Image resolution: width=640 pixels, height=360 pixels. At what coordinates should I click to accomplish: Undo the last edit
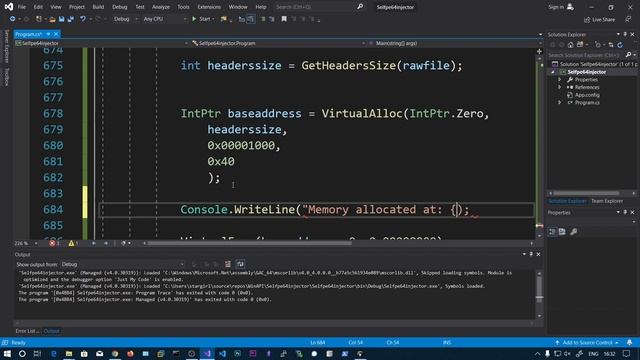(x=83, y=19)
